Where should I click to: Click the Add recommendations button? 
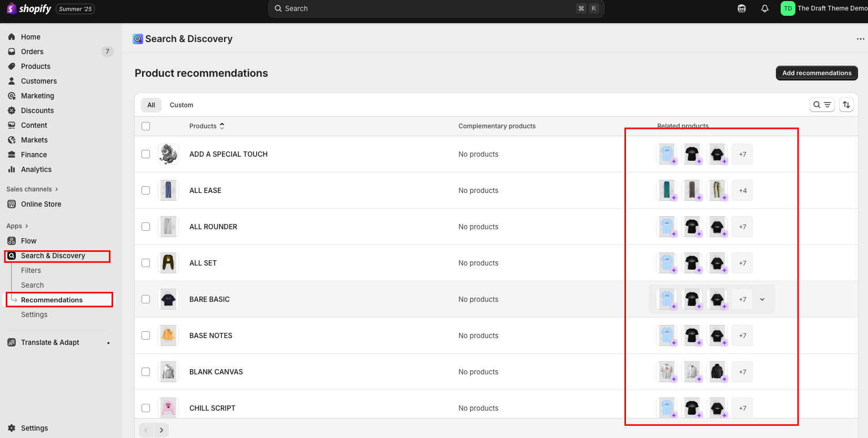point(816,73)
